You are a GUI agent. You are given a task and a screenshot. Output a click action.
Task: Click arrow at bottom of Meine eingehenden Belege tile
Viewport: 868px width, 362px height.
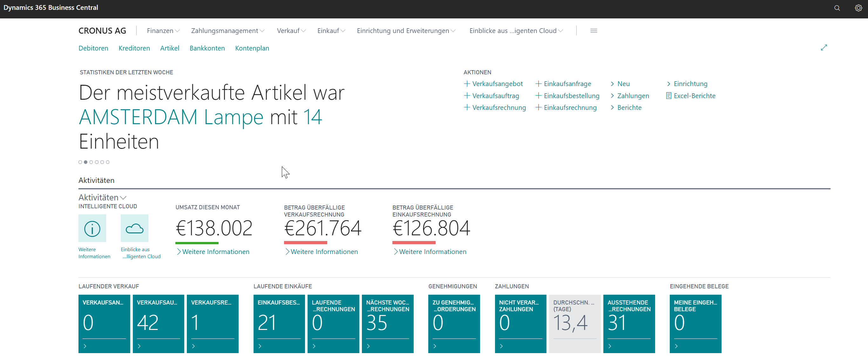(676, 346)
